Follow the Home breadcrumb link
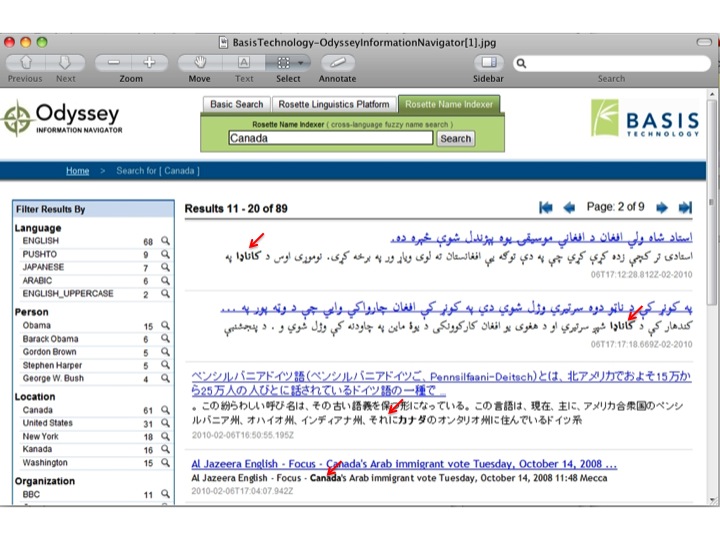The image size is (720, 540). [78, 171]
